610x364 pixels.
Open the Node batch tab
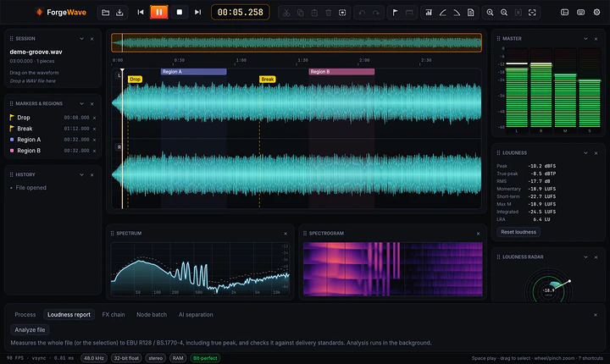tap(152, 315)
